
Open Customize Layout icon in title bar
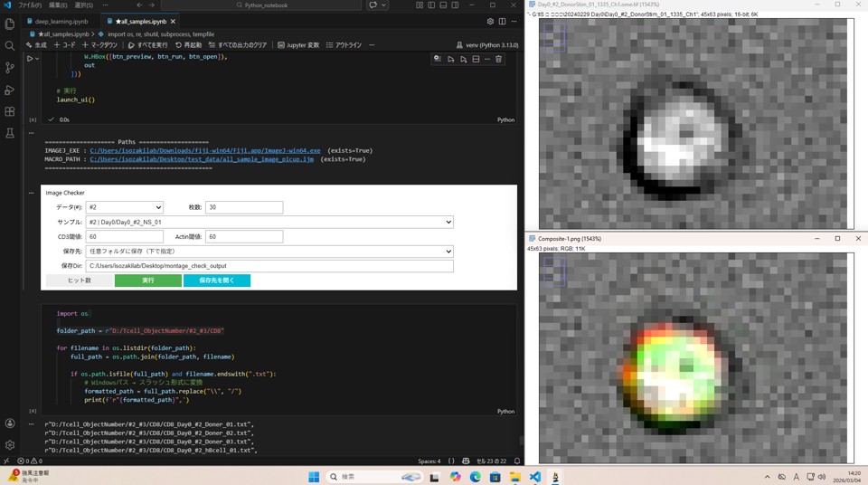419,5
